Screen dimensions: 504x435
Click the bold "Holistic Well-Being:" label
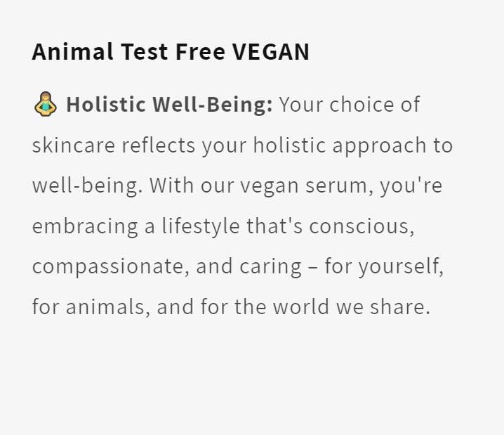(x=169, y=105)
